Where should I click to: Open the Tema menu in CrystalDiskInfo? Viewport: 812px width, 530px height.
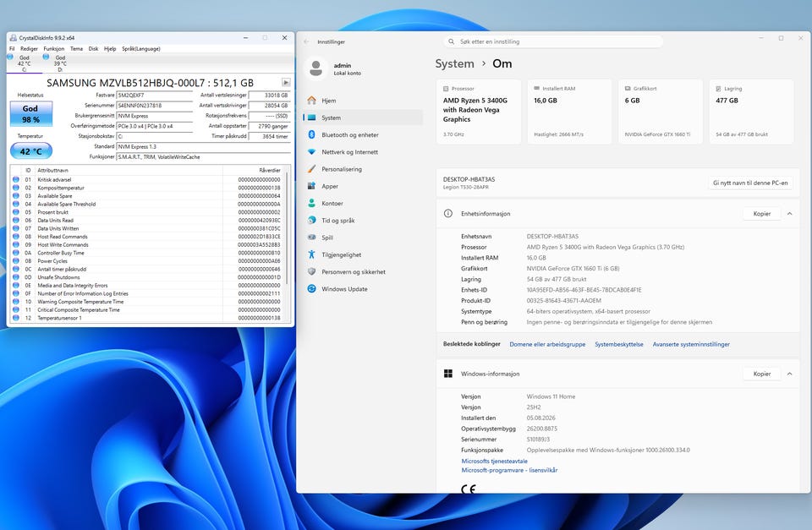click(x=77, y=49)
